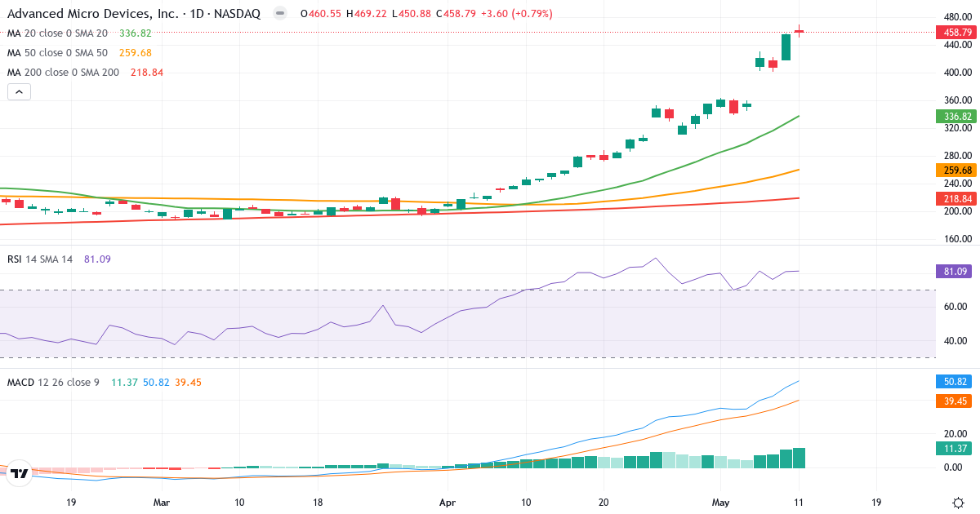The height and width of the screenshot is (514, 980).
Task: Click the orange signal 39.45 axis label
Action: point(954,401)
